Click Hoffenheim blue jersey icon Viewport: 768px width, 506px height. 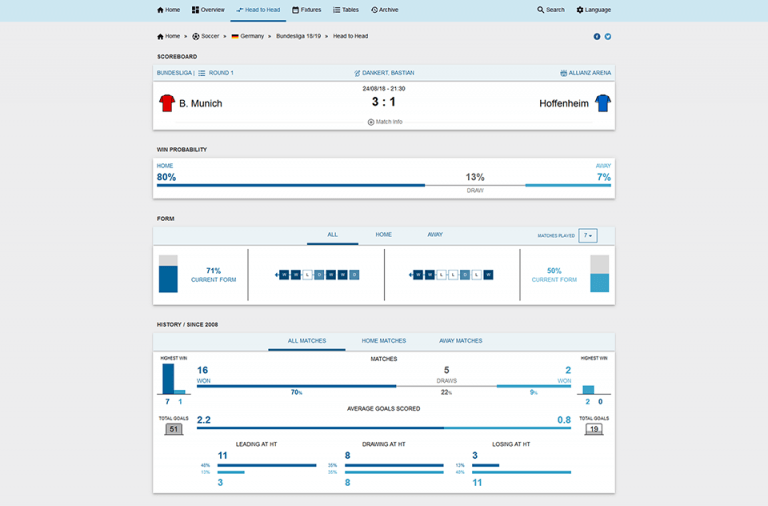tap(603, 103)
